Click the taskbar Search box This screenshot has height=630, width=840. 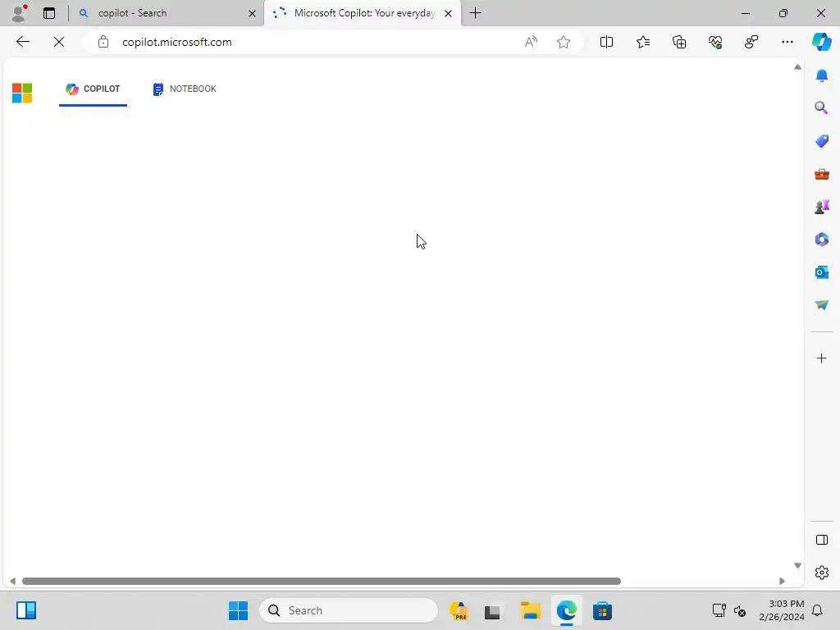click(x=348, y=610)
